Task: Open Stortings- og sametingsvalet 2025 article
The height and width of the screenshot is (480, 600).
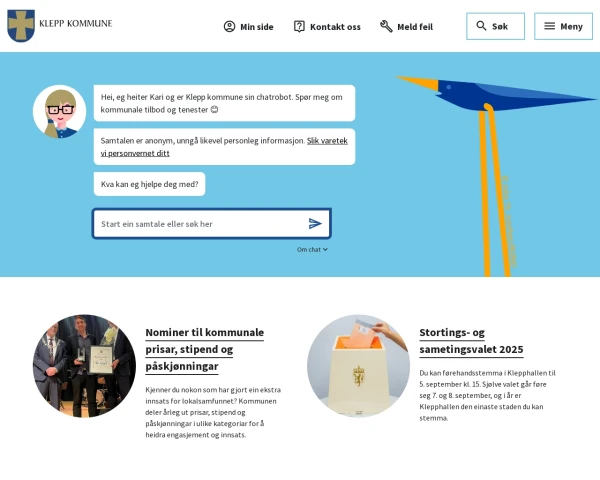Action: (471, 341)
